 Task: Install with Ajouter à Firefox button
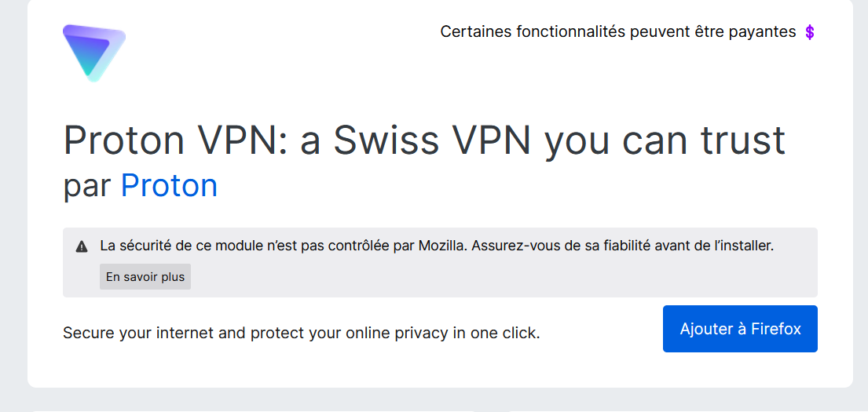(x=740, y=329)
